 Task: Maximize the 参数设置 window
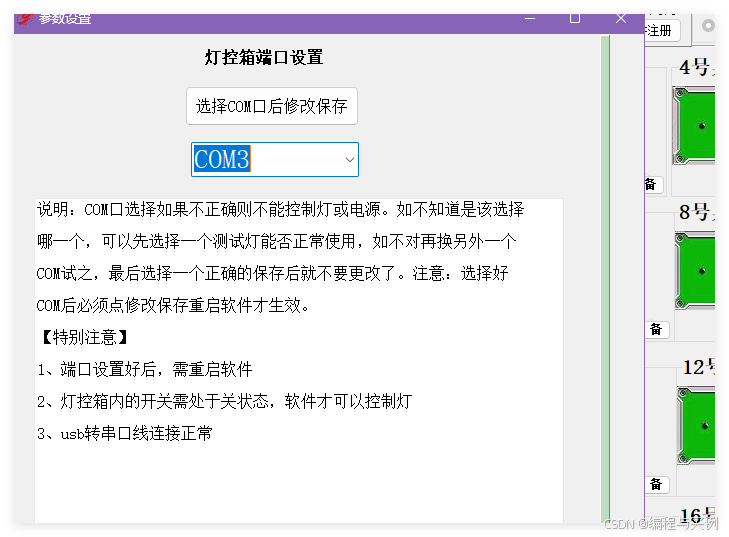pyautogui.click(x=575, y=19)
